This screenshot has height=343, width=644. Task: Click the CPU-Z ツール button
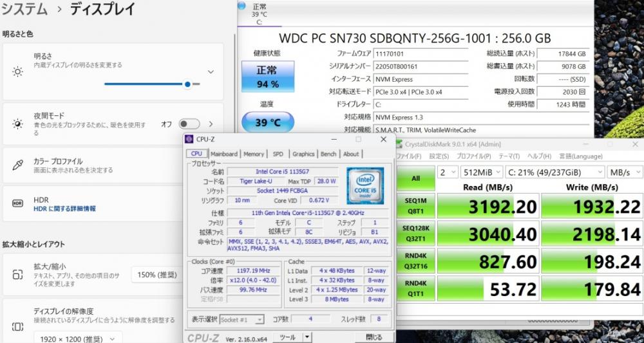point(287,337)
